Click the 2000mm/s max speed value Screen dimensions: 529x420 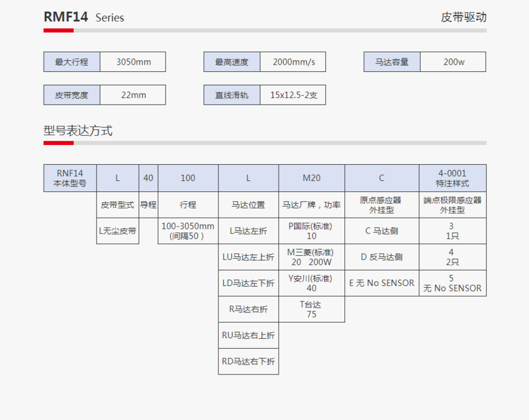point(293,62)
